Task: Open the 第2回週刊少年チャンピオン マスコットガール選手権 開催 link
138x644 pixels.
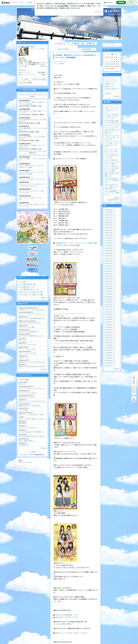Action: (76, 243)
